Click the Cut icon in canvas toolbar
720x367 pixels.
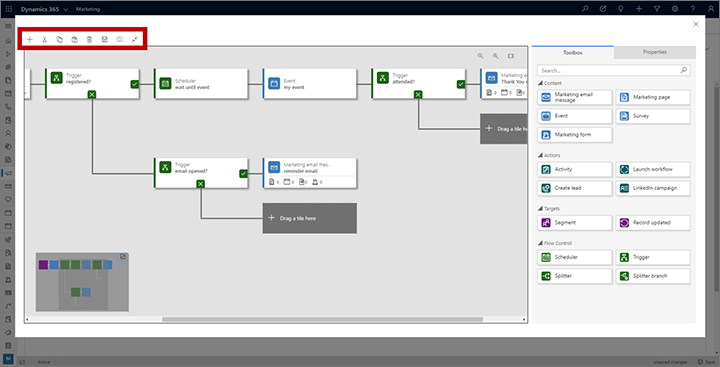tap(45, 40)
